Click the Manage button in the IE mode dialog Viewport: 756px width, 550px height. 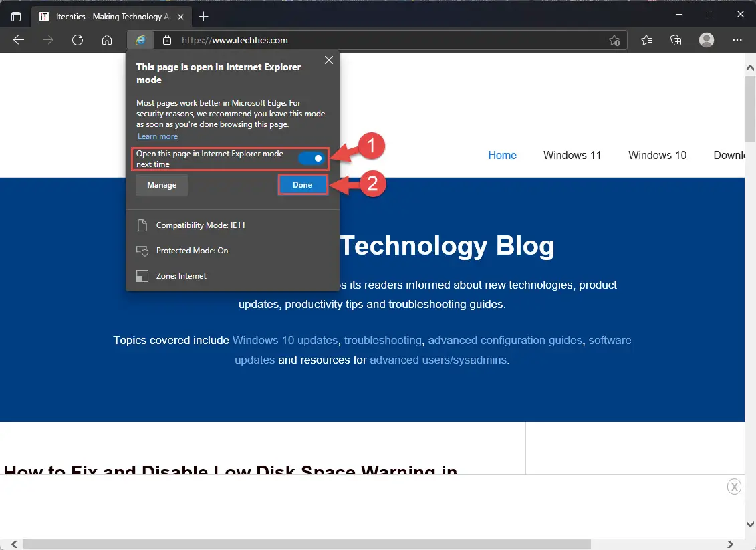(x=161, y=184)
